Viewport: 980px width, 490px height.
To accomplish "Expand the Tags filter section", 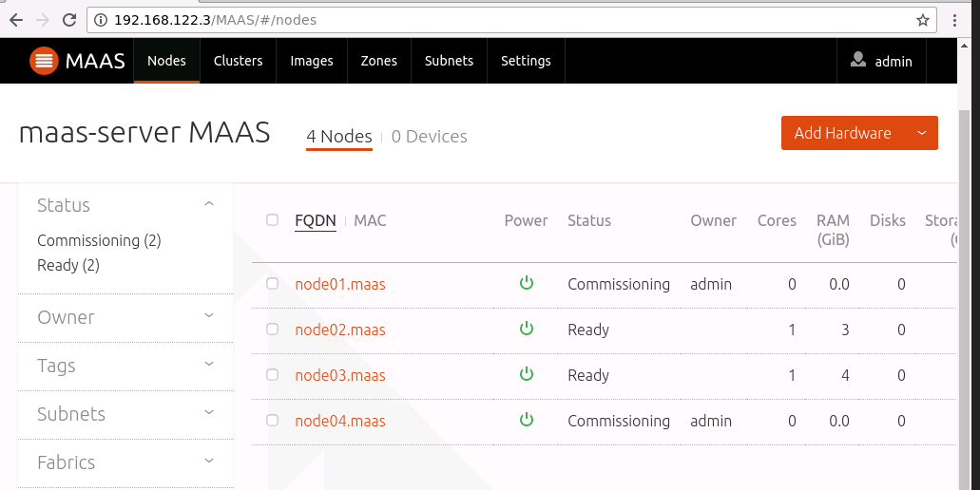I will [x=209, y=364].
